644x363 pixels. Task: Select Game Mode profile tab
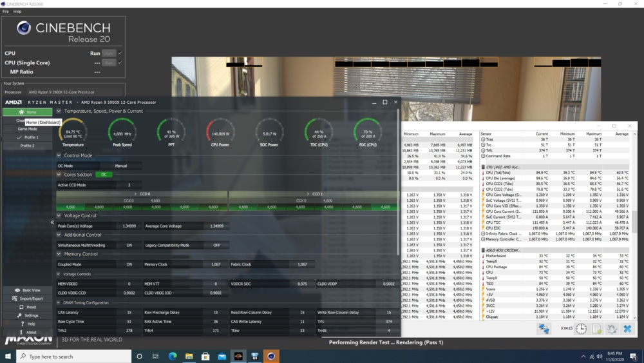pos(27,129)
